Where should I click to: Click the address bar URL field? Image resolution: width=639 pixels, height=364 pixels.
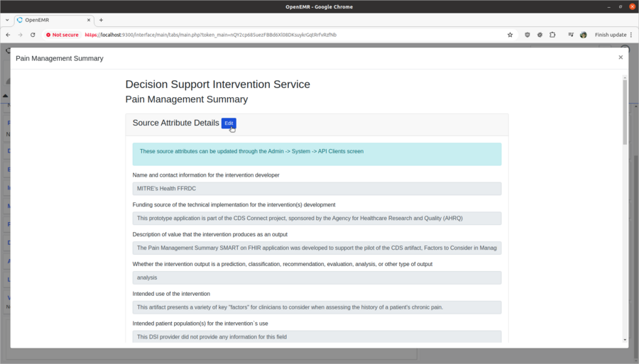pyautogui.click(x=284, y=35)
